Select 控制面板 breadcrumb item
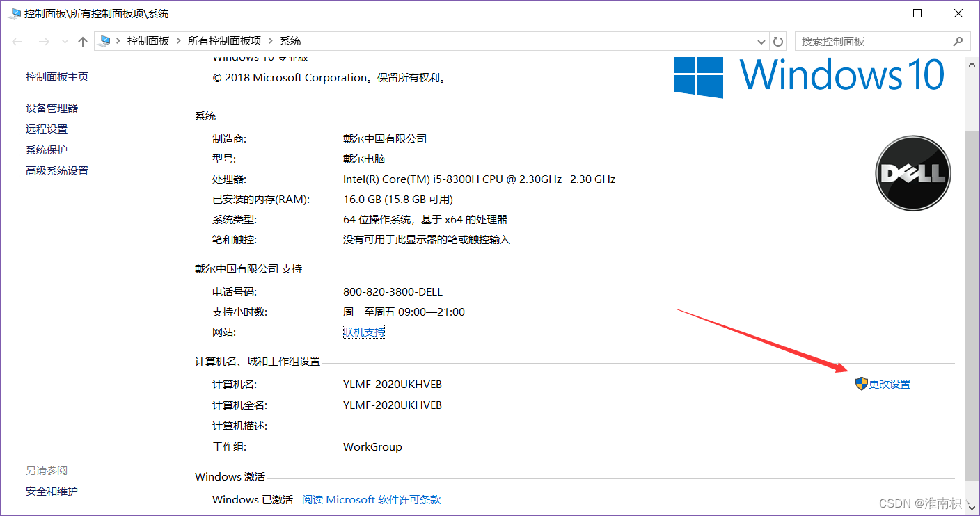The image size is (980, 516). coord(148,41)
